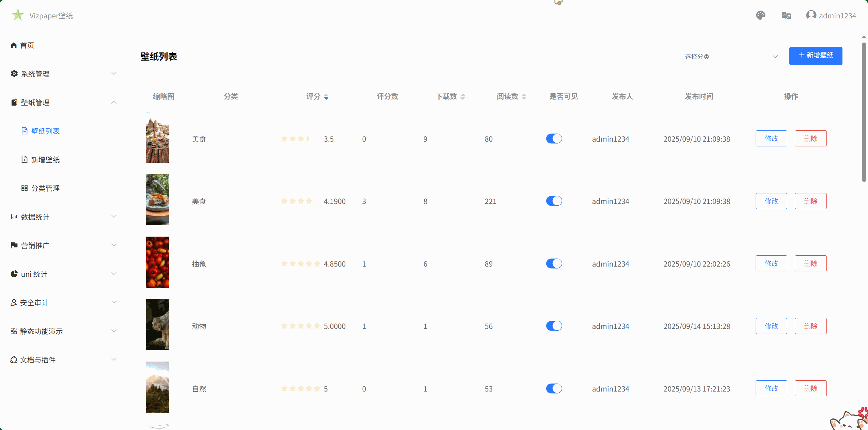868x430 pixels.
Task: Click the admin1234 user avatar icon
Action: pyautogui.click(x=811, y=15)
